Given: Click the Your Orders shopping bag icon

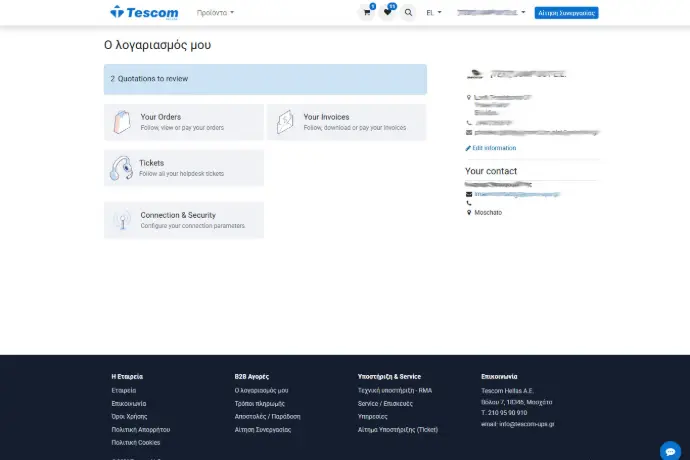Looking at the screenshot, I should pos(122,122).
